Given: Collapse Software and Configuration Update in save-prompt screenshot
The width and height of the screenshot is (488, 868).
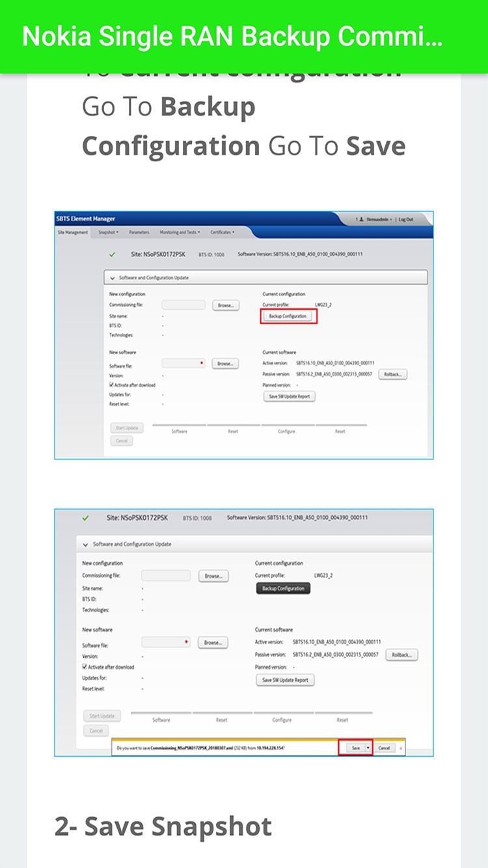Looking at the screenshot, I should click(x=85, y=544).
